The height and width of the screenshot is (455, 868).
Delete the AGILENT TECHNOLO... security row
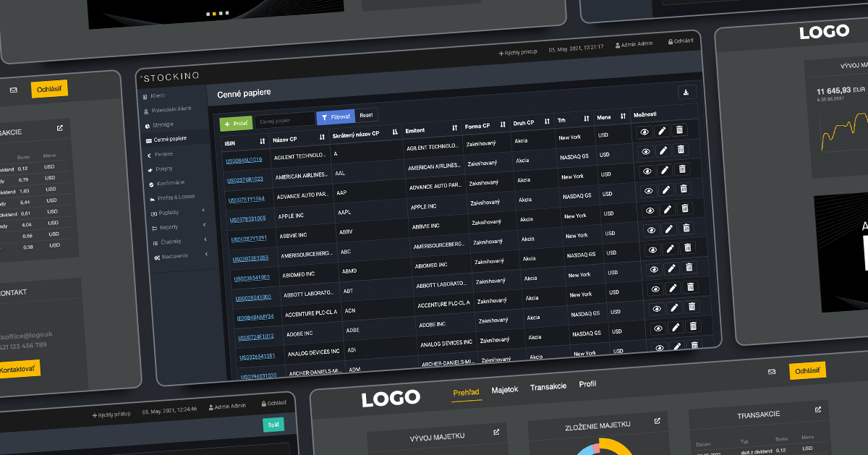pos(679,130)
